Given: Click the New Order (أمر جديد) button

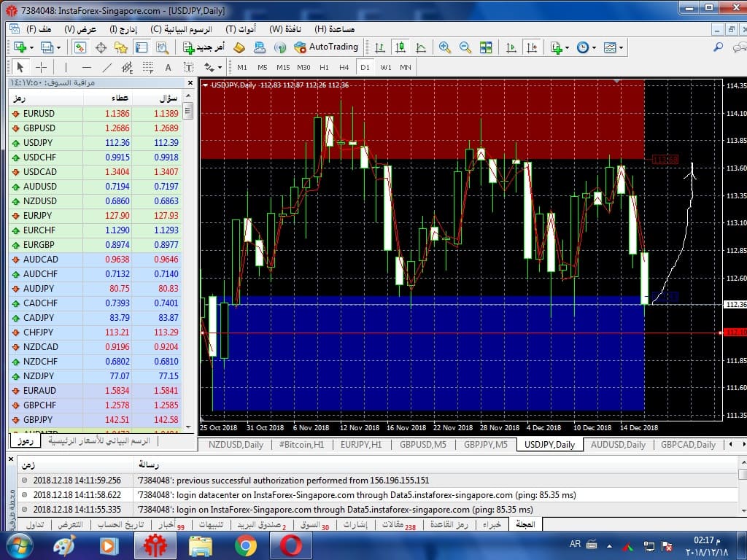Looking at the screenshot, I should 204,47.
